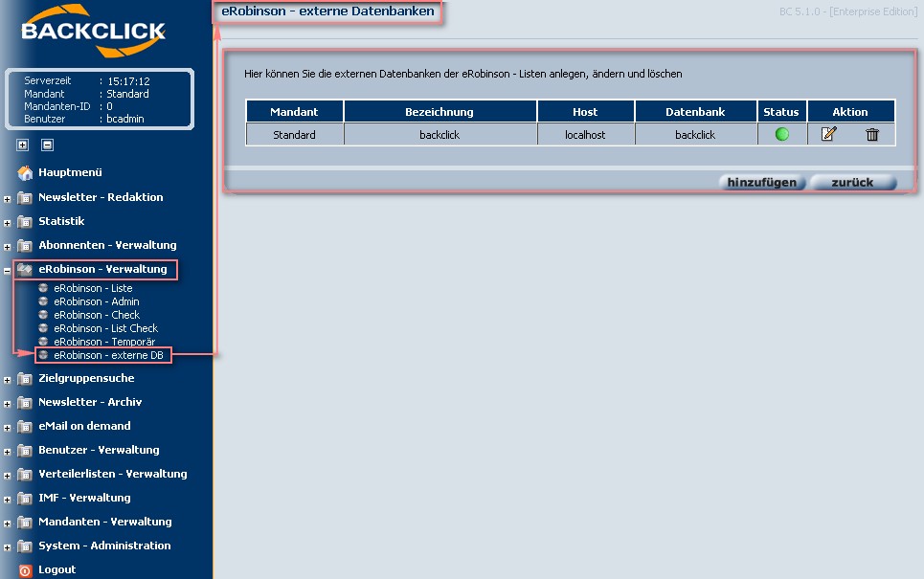Click the bullet icon beside eRobinson - Admin
This screenshot has width=924, height=579.
[x=43, y=301]
